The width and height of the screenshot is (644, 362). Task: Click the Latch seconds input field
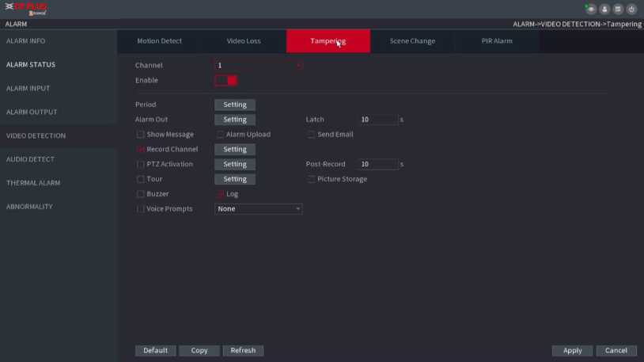(x=377, y=120)
